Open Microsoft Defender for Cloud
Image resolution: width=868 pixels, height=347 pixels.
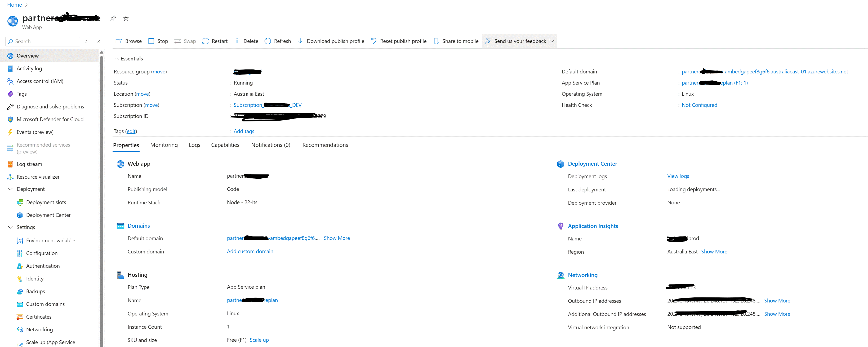(49, 119)
